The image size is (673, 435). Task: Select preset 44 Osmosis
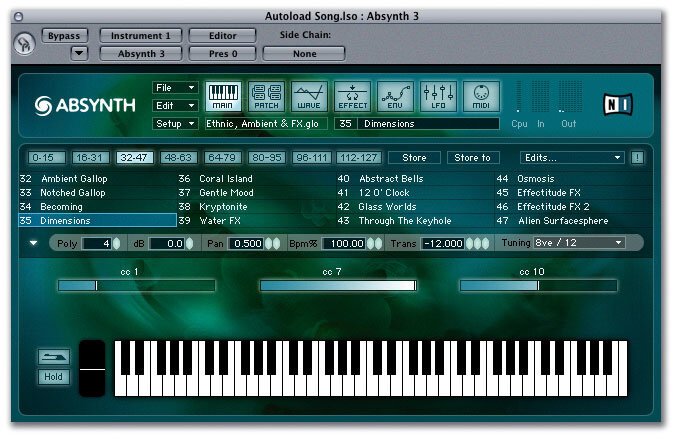(x=574, y=179)
